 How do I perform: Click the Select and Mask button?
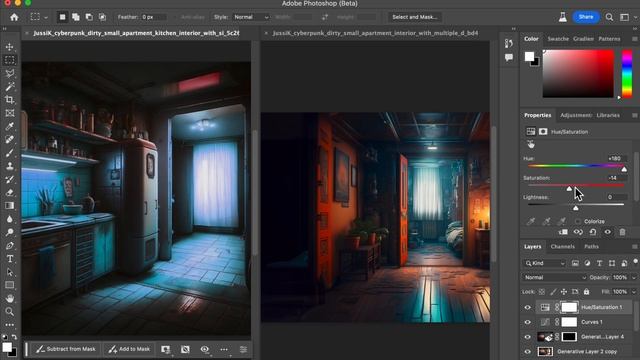click(415, 17)
